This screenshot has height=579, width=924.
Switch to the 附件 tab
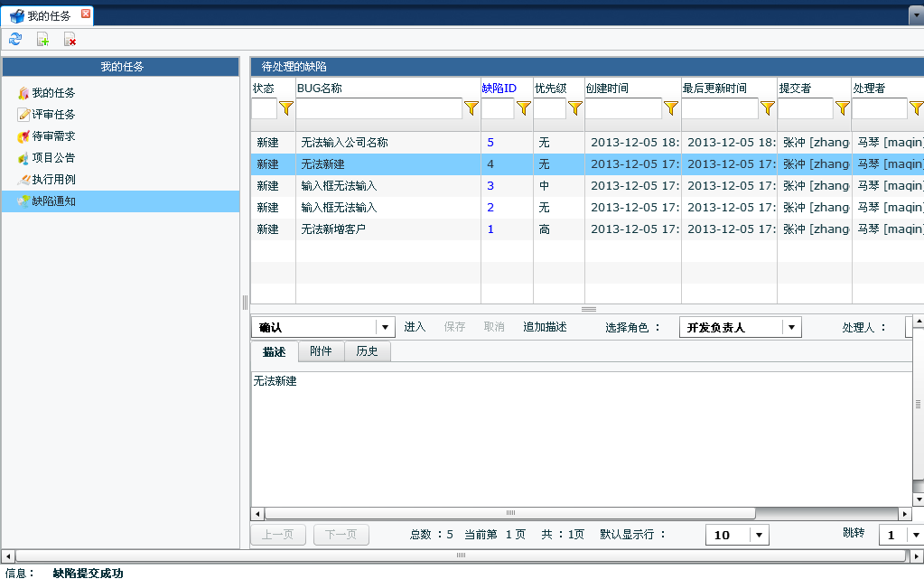(321, 351)
